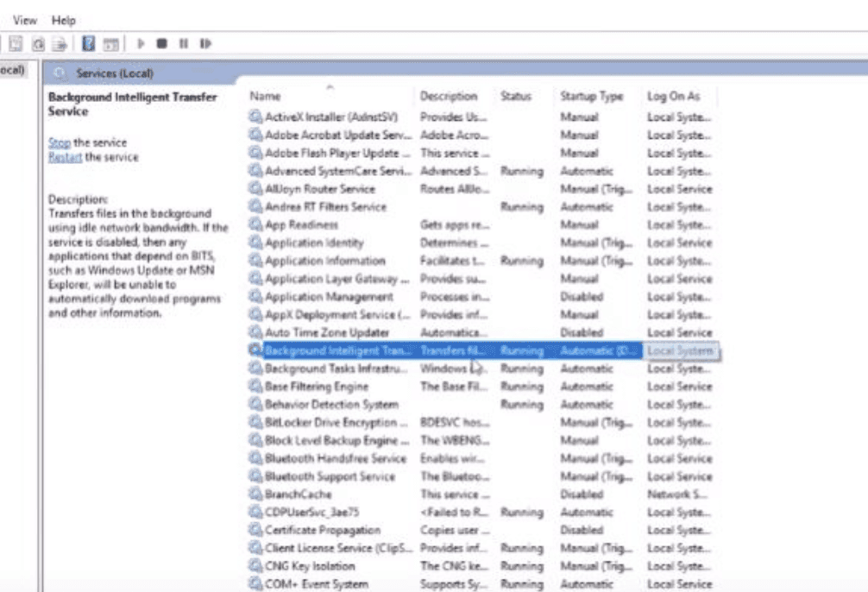Select the AppX Deployment Service row

(482, 314)
